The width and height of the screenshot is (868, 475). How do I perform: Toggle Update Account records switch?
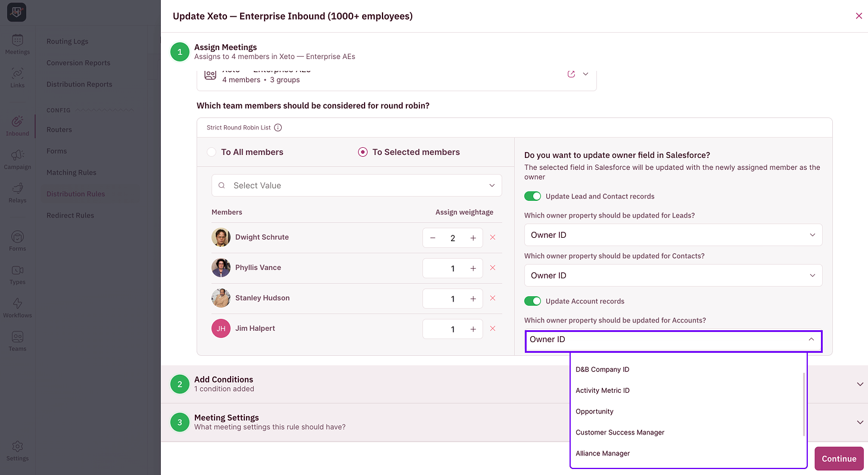tap(533, 301)
